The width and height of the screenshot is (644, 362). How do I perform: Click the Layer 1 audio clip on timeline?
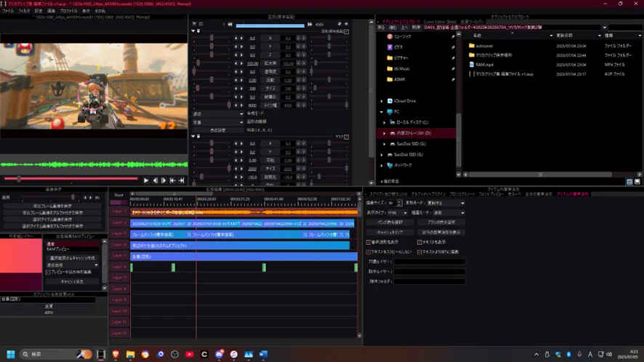pos(244,212)
